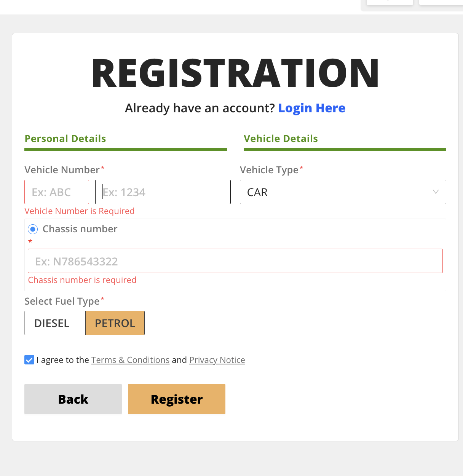Uncheck the terms agreement checkbox
This screenshot has height=476, width=463.
click(x=29, y=360)
